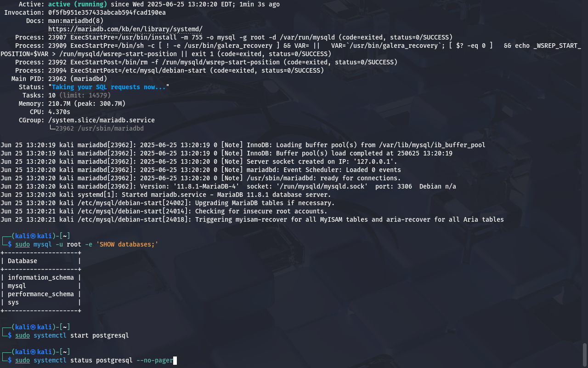The width and height of the screenshot is (588, 368).
Task: Click the 'Loading buffer pool(s)' log line
Action: click(x=243, y=145)
